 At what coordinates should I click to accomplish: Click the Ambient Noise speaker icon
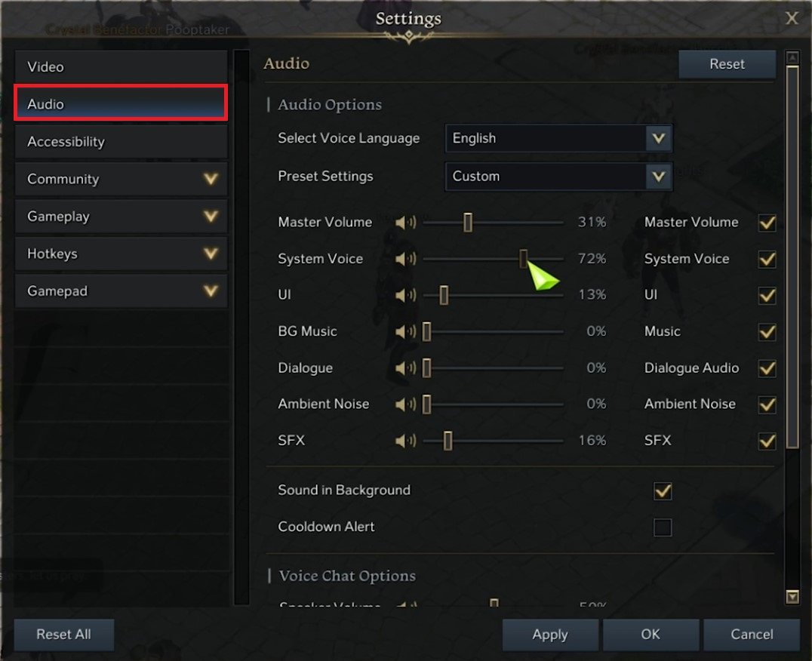point(405,404)
